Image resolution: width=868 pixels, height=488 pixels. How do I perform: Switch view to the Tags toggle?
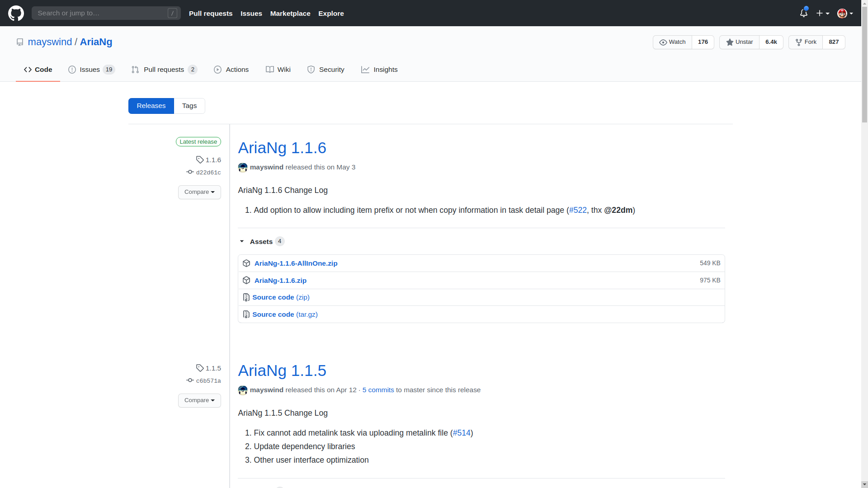click(189, 106)
